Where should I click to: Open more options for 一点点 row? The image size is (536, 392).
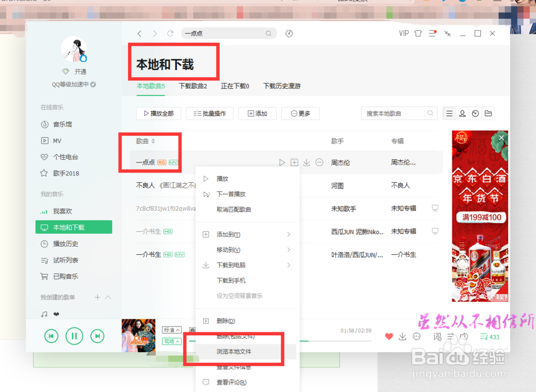[319, 162]
